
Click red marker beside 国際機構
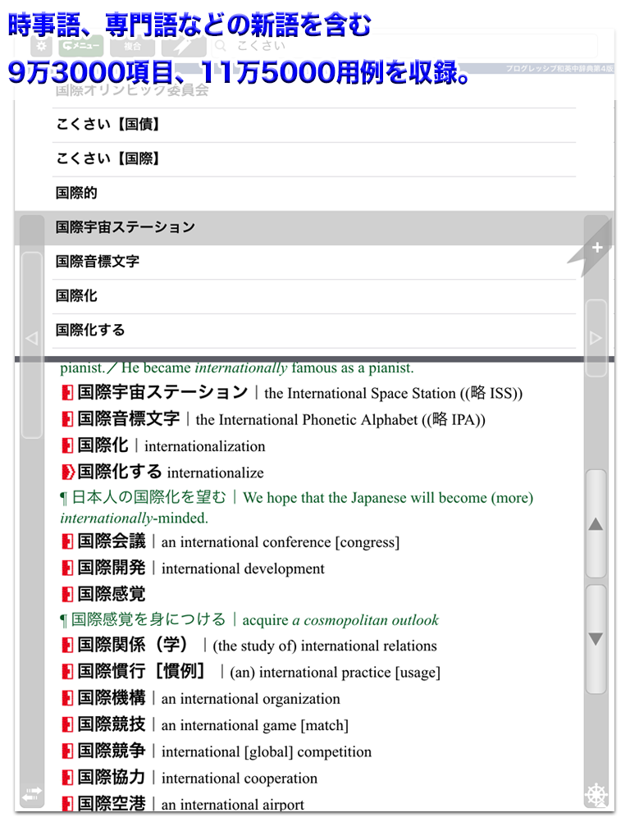coord(67,699)
